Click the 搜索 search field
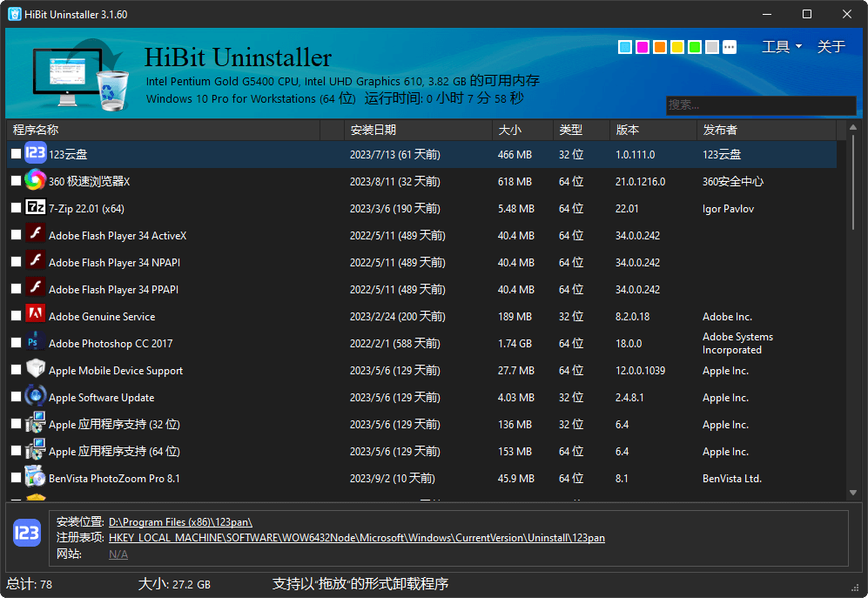The image size is (868, 598). [760, 105]
